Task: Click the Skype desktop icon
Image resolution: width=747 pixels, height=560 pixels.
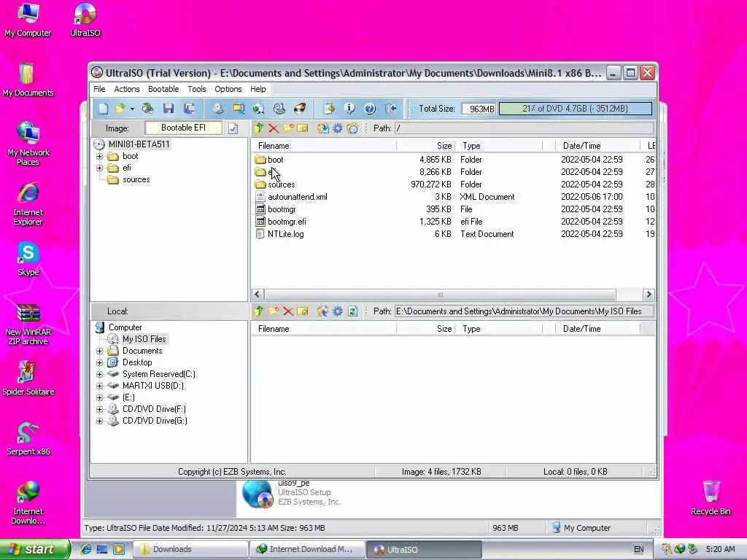Action: (x=28, y=259)
